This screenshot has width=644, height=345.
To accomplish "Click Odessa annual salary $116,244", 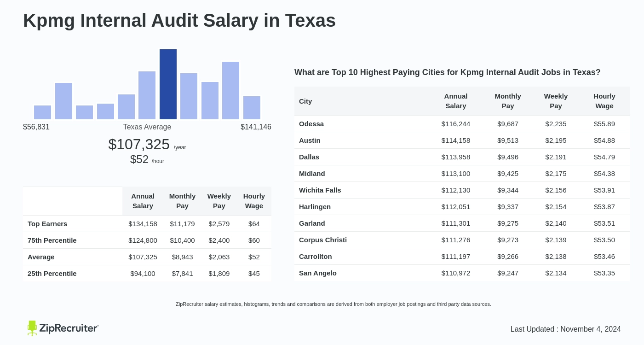I will [456, 124].
